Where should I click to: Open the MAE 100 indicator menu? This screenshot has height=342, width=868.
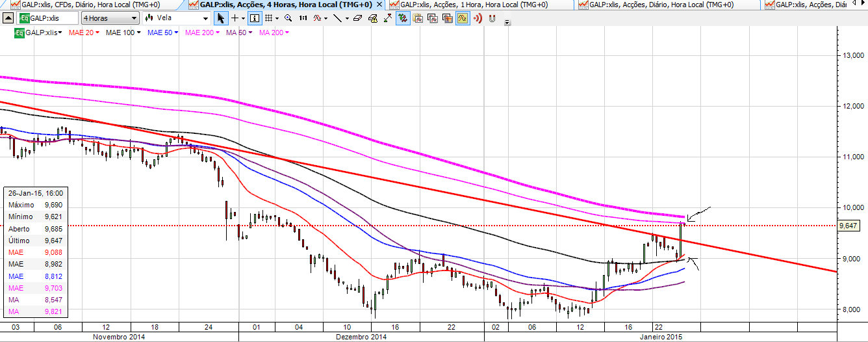coord(123,32)
